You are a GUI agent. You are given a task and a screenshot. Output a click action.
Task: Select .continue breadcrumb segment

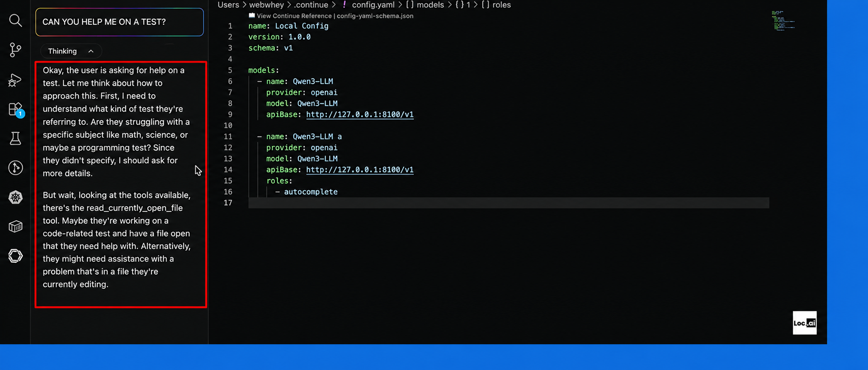coord(311,5)
